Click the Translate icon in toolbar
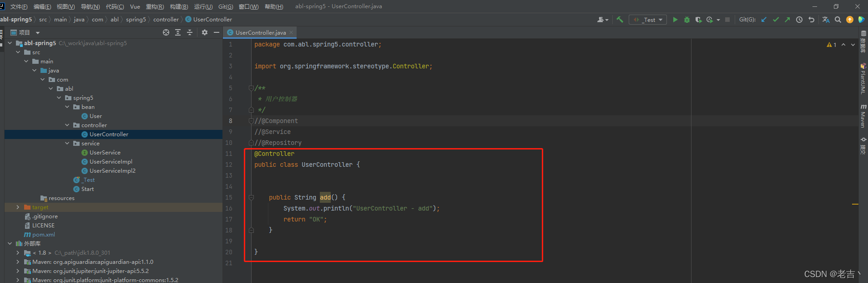Viewport: 868px width, 283px height. point(826,20)
